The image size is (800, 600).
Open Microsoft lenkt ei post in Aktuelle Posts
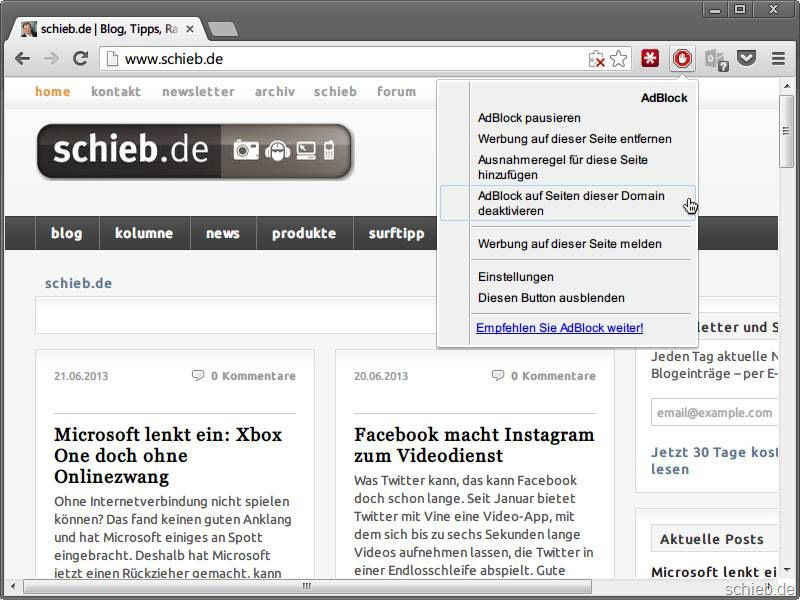click(x=714, y=572)
